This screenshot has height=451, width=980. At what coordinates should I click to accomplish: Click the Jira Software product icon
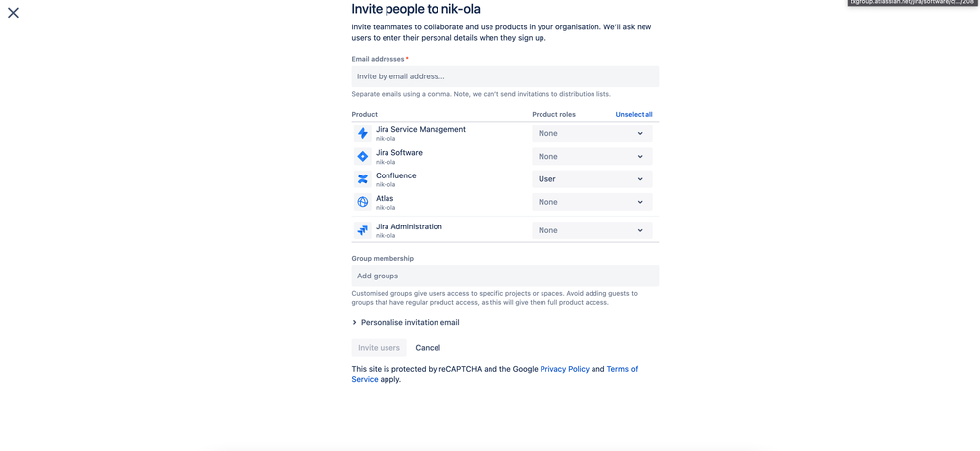(x=363, y=156)
